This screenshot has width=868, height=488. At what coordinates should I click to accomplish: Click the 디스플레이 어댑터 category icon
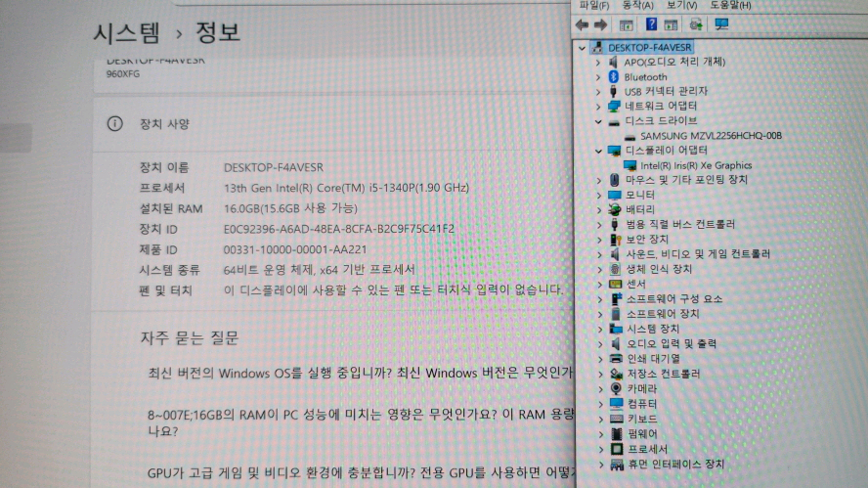(614, 150)
